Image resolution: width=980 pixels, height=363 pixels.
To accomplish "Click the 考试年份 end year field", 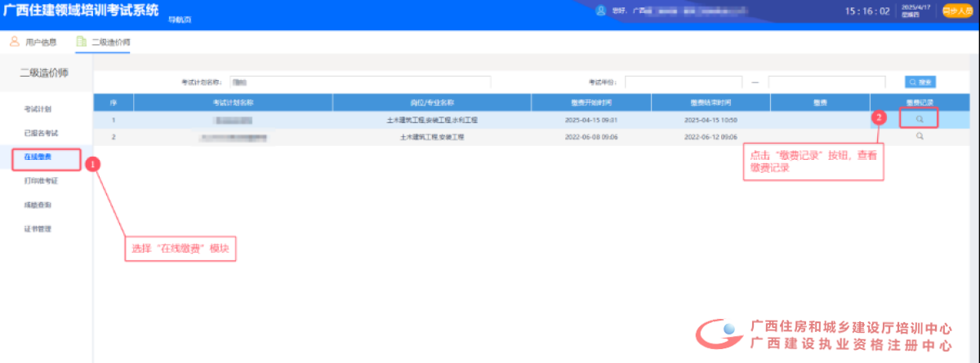I will click(826, 82).
